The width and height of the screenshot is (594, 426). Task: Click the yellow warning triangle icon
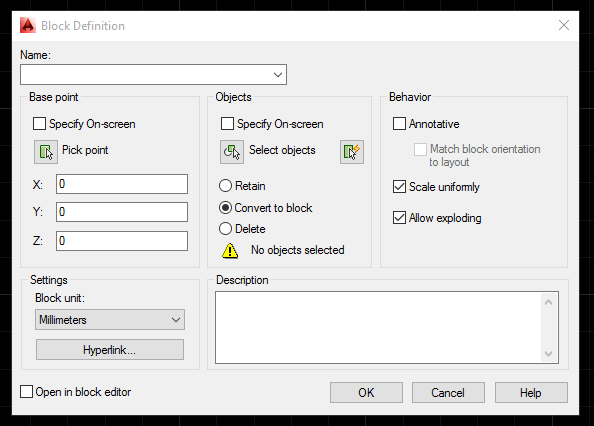pos(230,251)
